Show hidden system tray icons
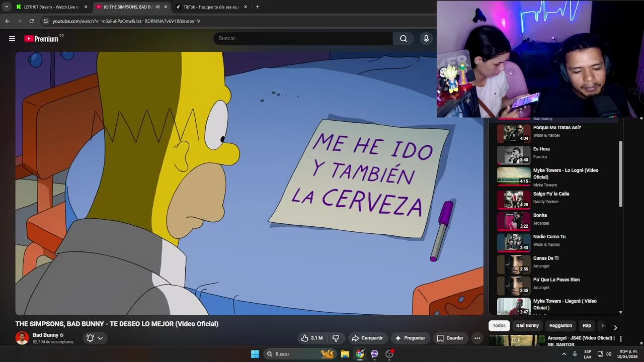The width and height of the screenshot is (644, 362). (564, 354)
